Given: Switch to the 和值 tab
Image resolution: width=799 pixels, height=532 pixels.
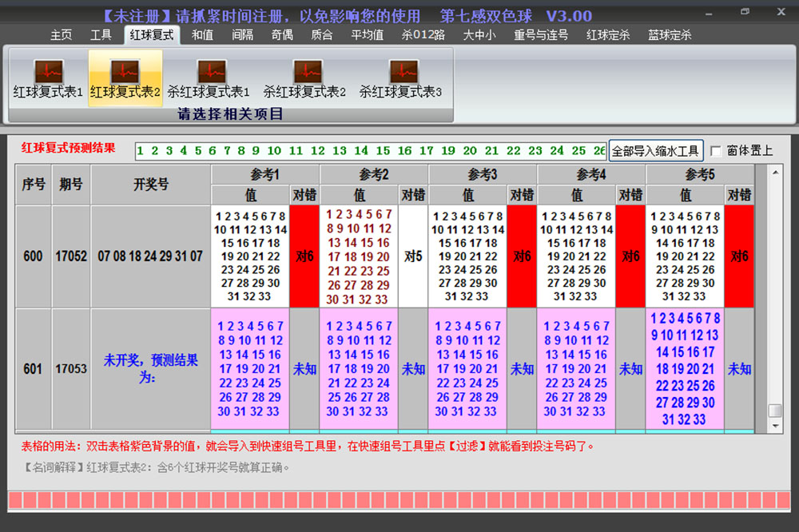Looking at the screenshot, I should [202, 34].
